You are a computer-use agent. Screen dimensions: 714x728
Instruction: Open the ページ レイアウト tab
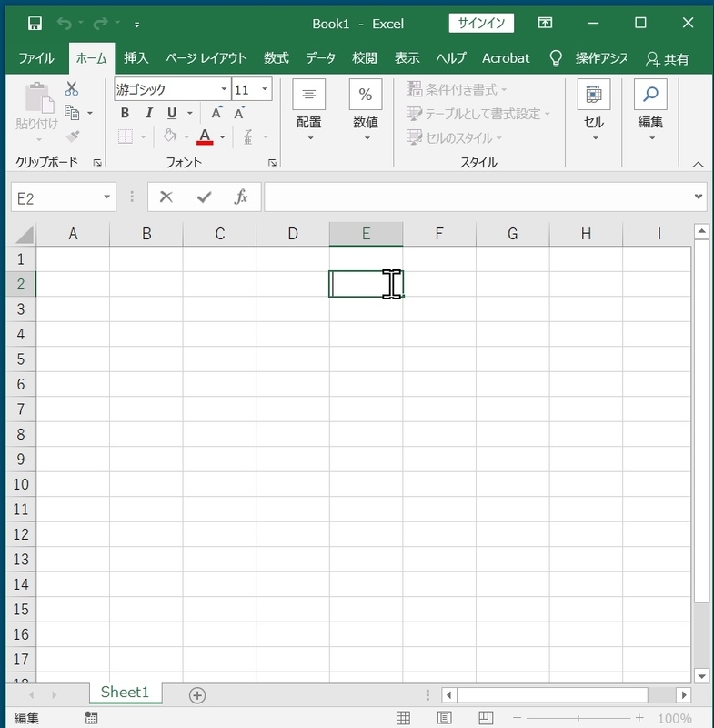coord(206,58)
